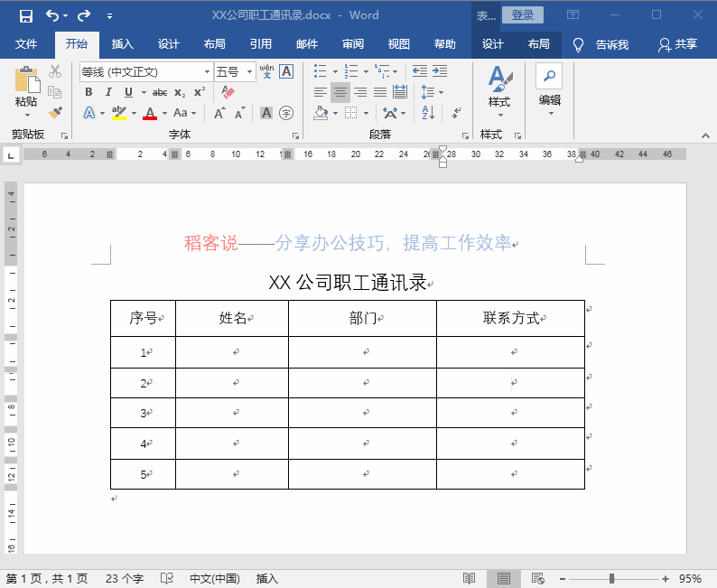Open the borders dropdown arrow
This screenshot has width=717, height=588.
coord(366,113)
